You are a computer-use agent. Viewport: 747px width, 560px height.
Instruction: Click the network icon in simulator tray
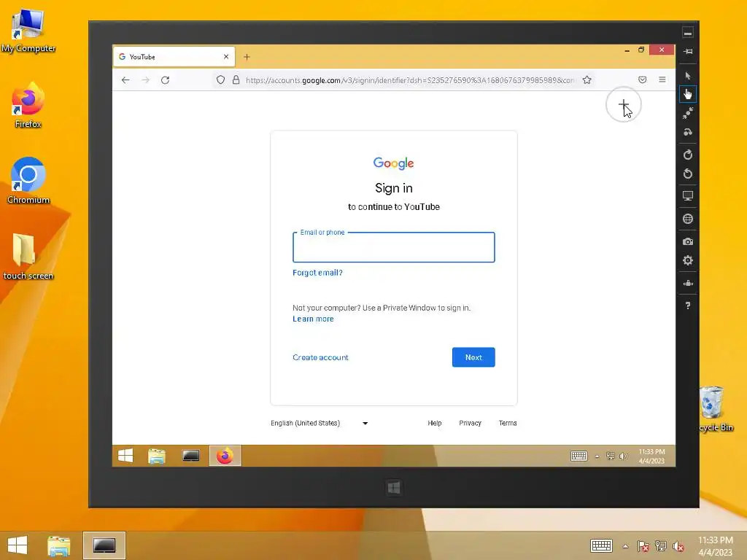(x=611, y=456)
